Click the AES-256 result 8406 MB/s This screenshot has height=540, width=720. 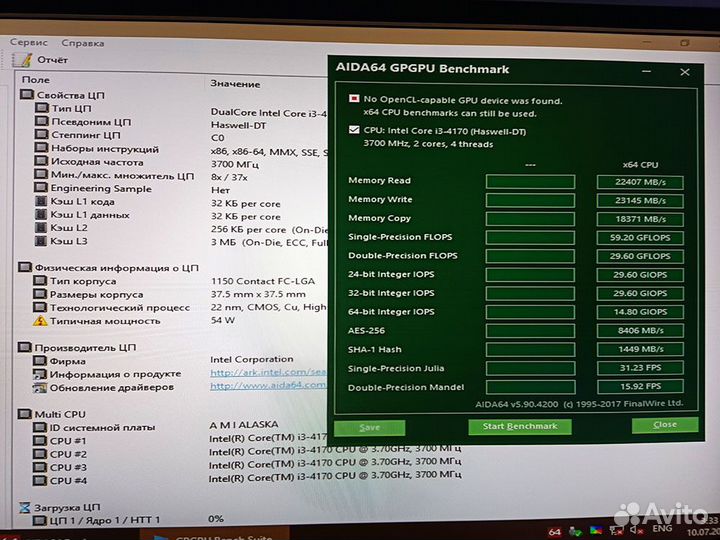(640, 331)
